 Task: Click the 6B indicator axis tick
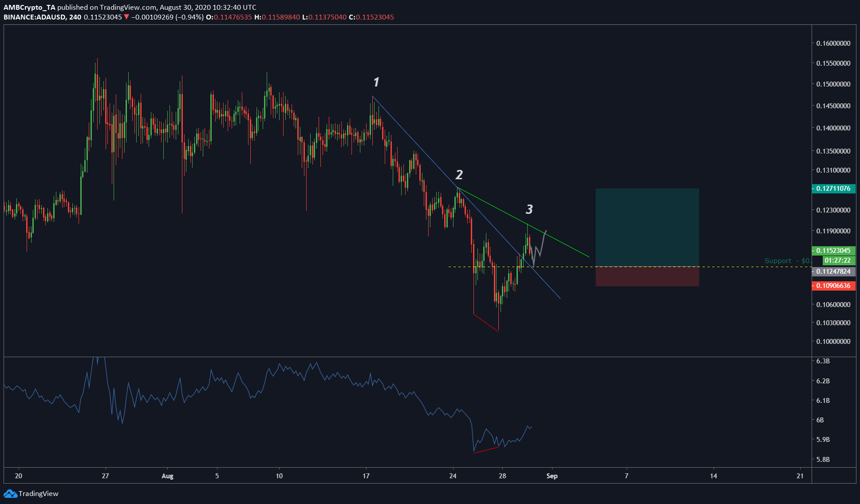(x=820, y=420)
